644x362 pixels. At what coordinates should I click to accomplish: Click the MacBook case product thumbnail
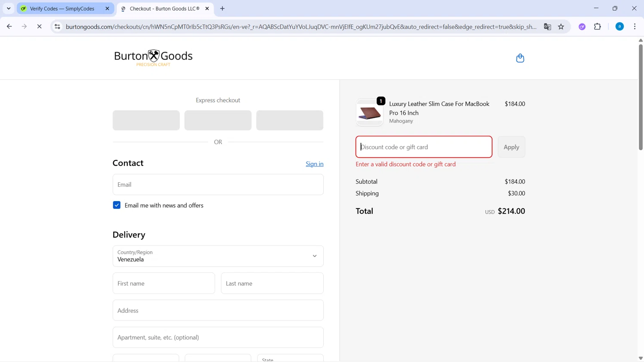coord(370,112)
